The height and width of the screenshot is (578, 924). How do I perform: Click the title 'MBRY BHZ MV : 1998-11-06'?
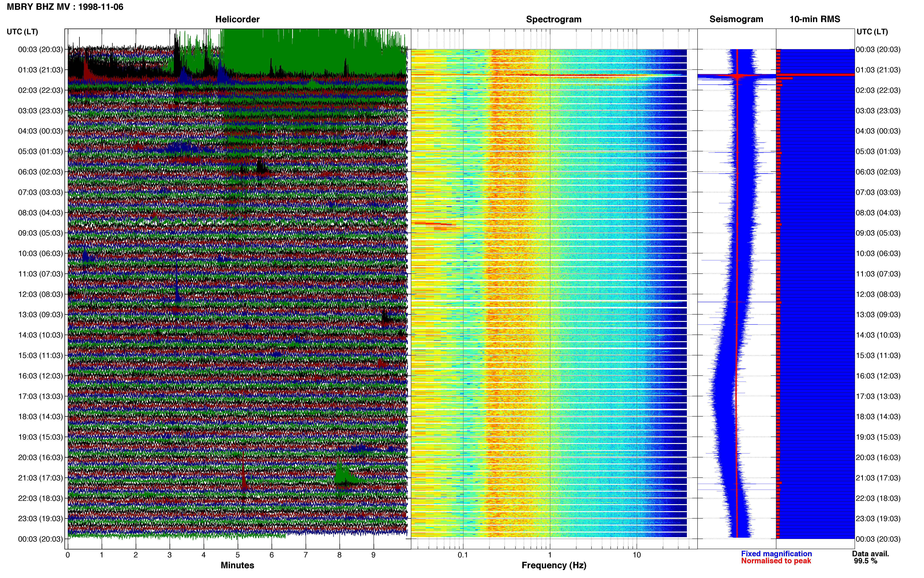[x=65, y=7]
